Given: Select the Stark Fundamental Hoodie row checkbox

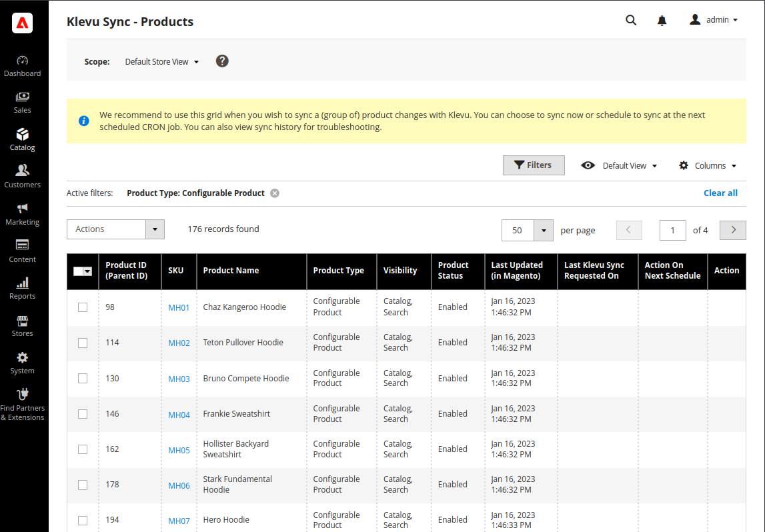Looking at the screenshot, I should pos(83,485).
